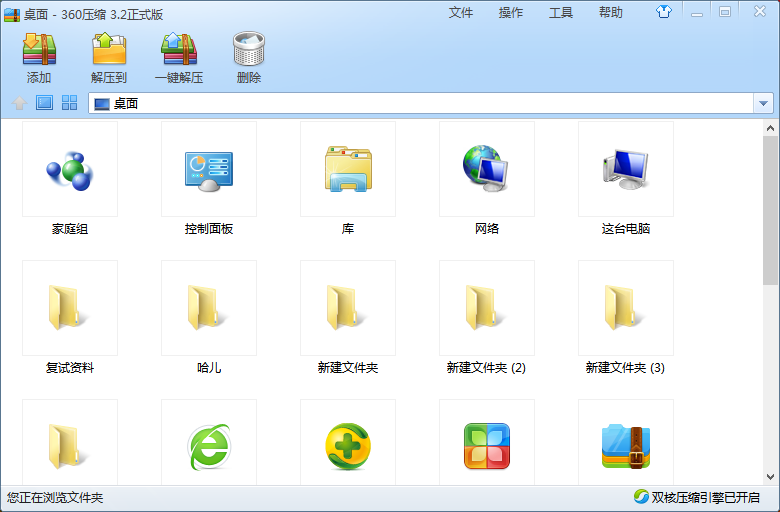The width and height of the screenshot is (780, 512).
Task: Go up one folder level arrow
Action: tap(19, 103)
